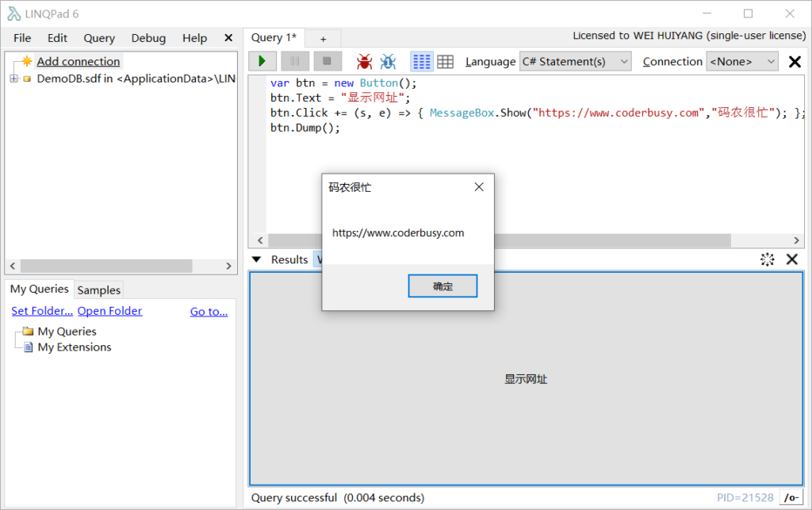Open the Debug menu
The width and height of the screenshot is (812, 510).
148,38
